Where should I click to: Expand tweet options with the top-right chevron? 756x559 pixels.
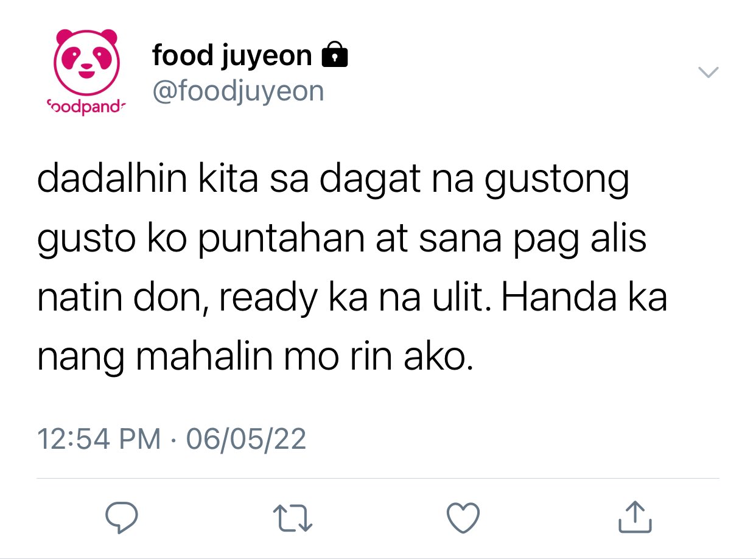[708, 72]
